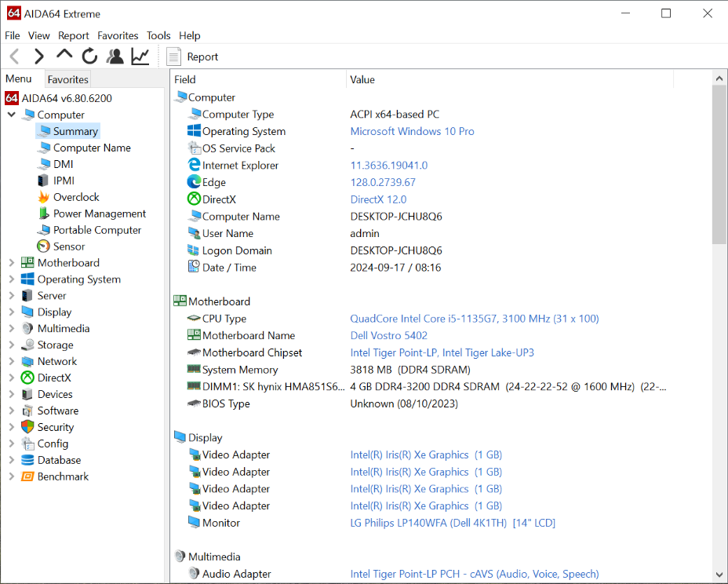
Task: Open the LG Philips LP140WFA monitor link
Action: click(453, 523)
